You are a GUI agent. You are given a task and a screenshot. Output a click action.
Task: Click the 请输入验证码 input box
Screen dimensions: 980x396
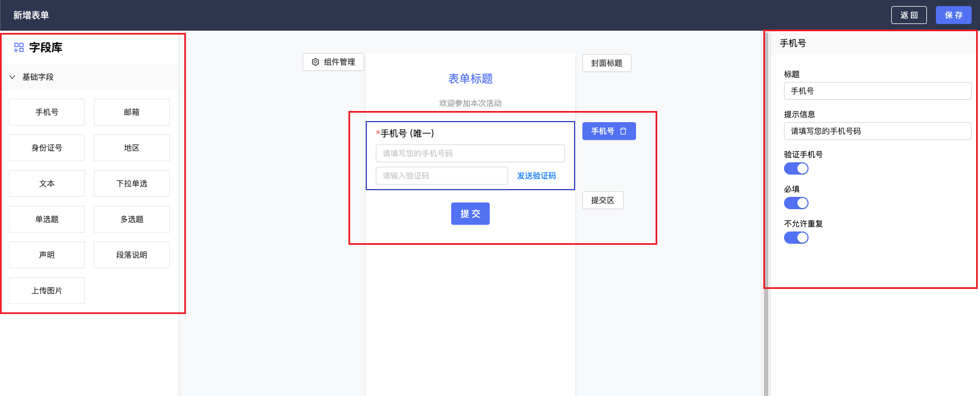point(441,176)
